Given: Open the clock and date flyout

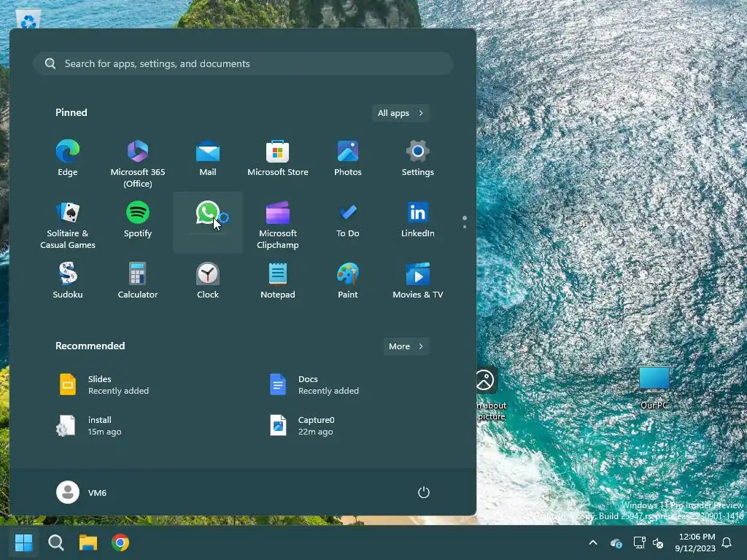Looking at the screenshot, I should tap(695, 542).
